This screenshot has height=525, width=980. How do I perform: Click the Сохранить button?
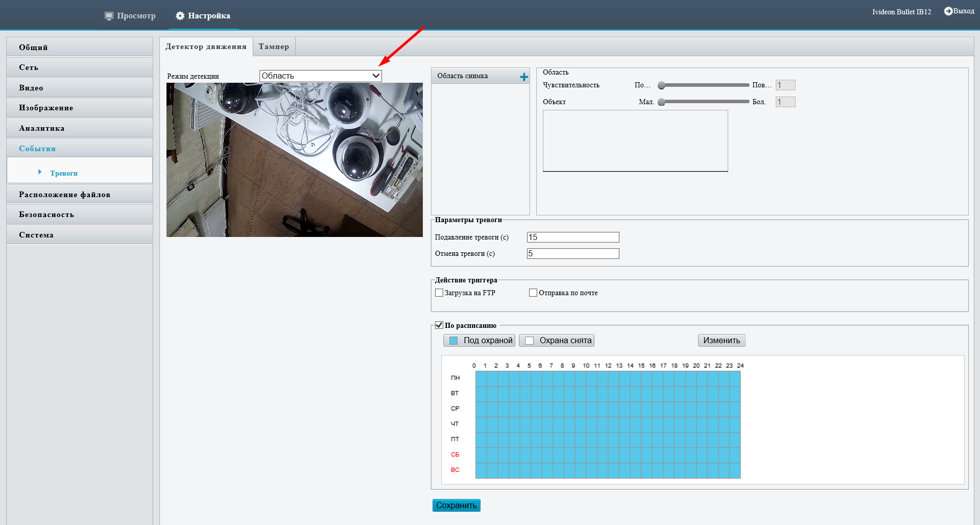[457, 506]
